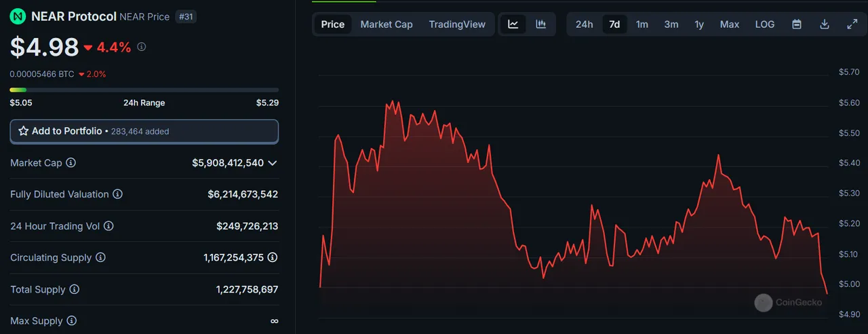Viewport: 868px width, 334px height.
Task: Click the $5.29 range high value
Action: (x=267, y=103)
